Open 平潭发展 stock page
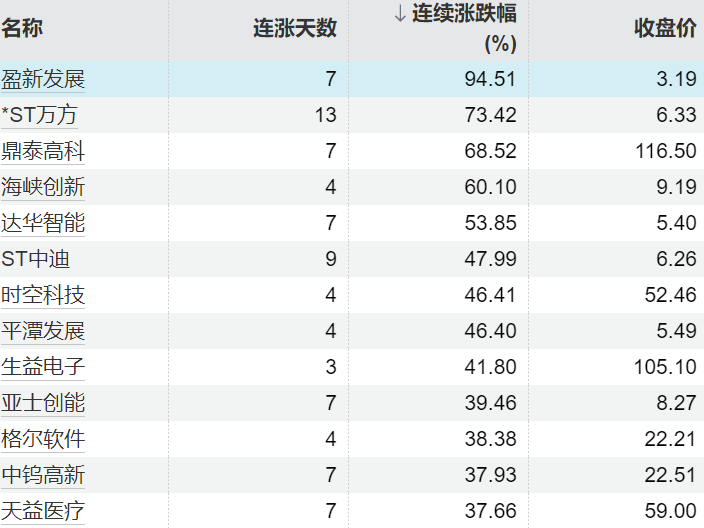 coord(43,331)
